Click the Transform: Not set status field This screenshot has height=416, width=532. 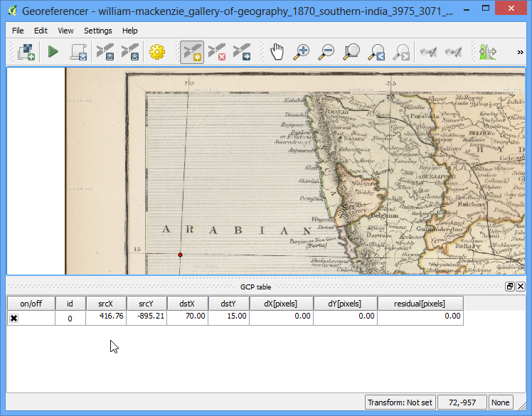point(400,402)
